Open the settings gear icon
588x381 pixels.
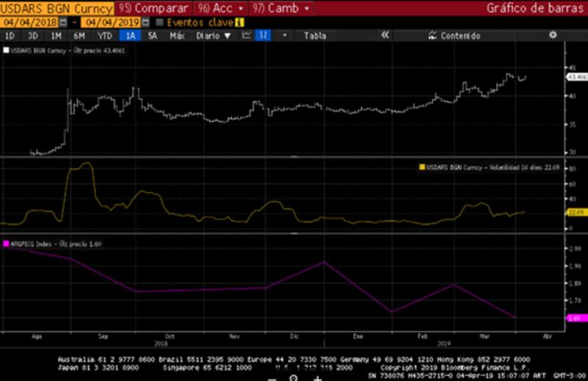tap(553, 35)
